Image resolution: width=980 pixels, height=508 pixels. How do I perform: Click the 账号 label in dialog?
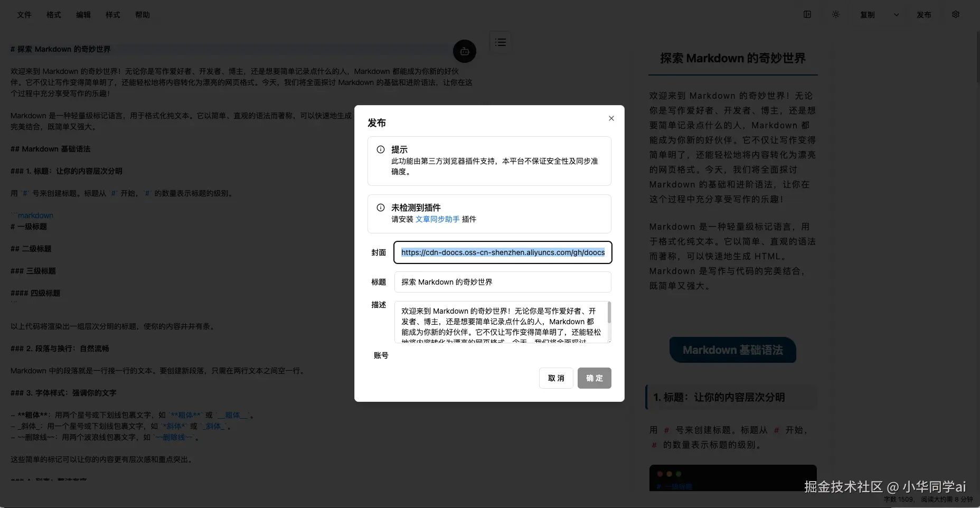[x=381, y=355]
